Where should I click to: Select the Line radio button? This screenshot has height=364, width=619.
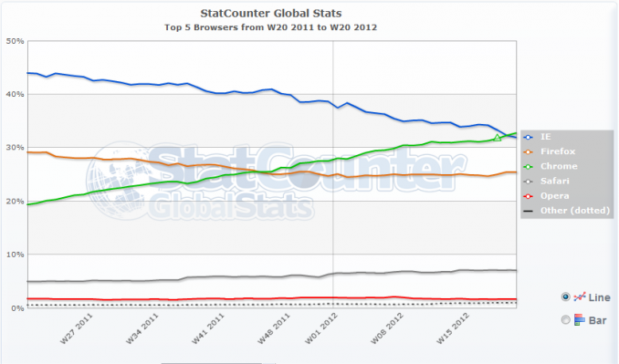566,297
